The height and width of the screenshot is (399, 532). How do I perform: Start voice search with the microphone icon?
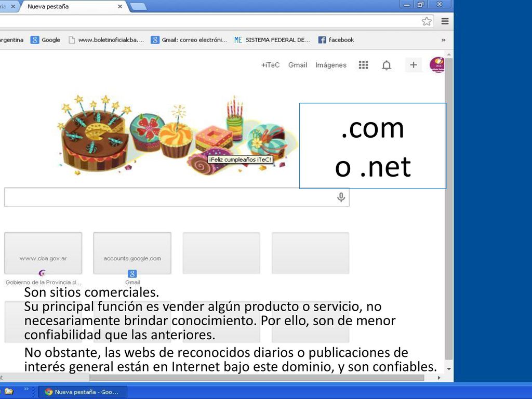tap(341, 197)
